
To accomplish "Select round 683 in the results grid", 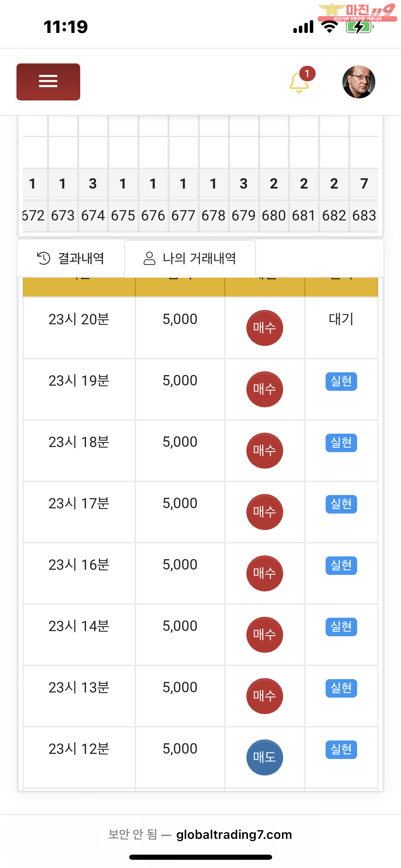I will tap(364, 216).
